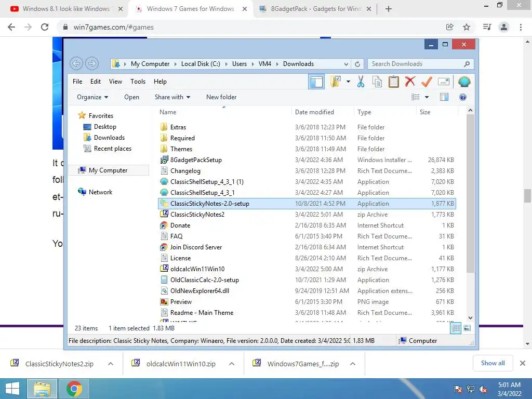Click New folder button
Screen dimensions: 532x399
click(x=221, y=97)
